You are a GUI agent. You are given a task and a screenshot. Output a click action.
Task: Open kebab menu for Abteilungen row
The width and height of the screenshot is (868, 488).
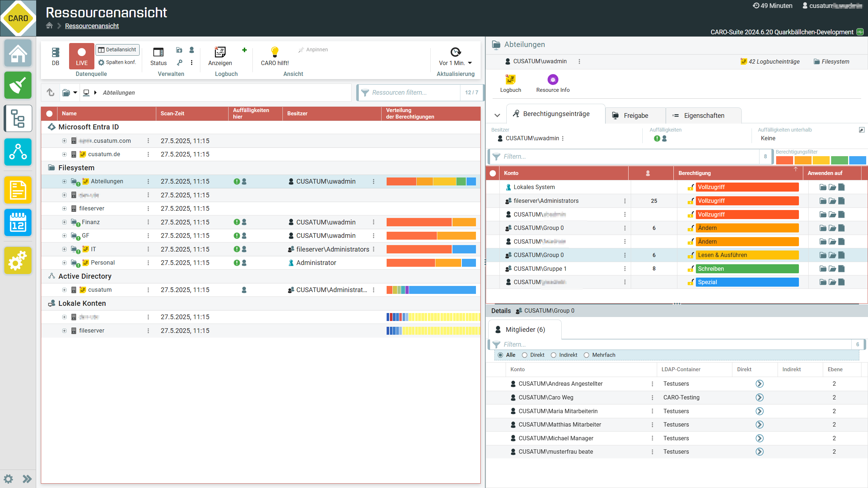pos(148,181)
